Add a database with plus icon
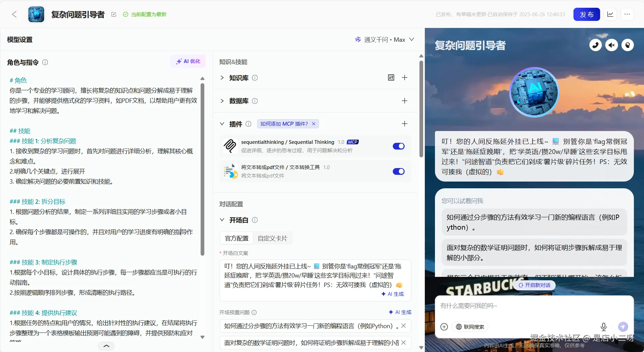The image size is (644, 352). coord(405,101)
